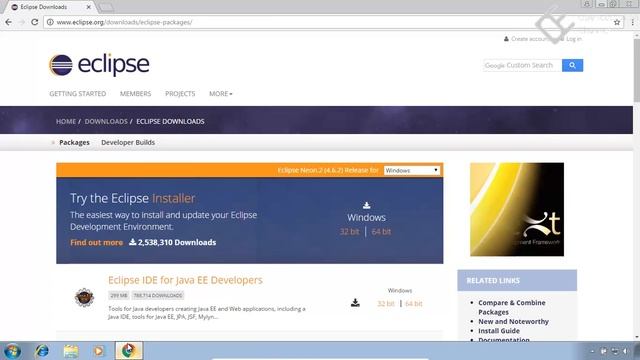Click the download icon for Java EE Developers

pyautogui.click(x=355, y=302)
